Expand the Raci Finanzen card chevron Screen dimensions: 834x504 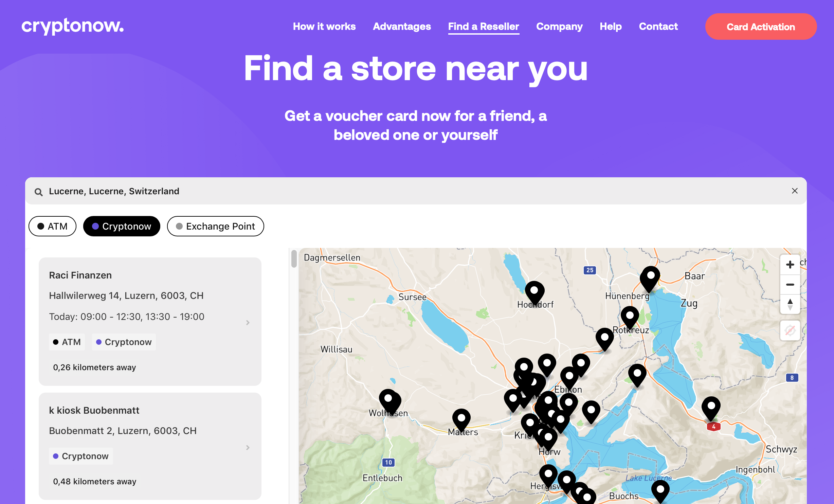pos(248,323)
